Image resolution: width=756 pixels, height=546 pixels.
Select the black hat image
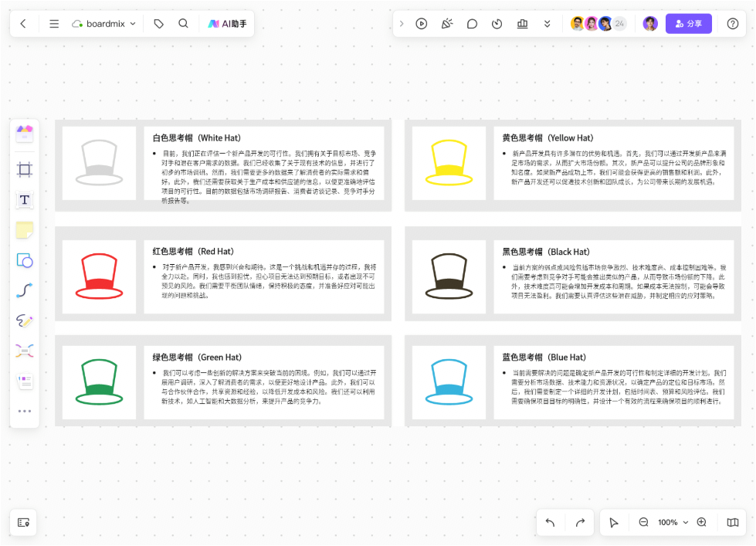[449, 276]
